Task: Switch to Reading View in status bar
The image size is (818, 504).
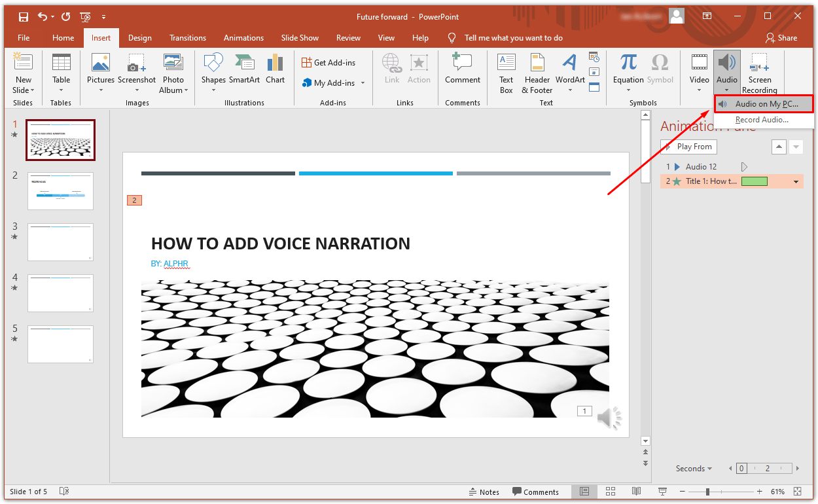Action: (x=635, y=491)
